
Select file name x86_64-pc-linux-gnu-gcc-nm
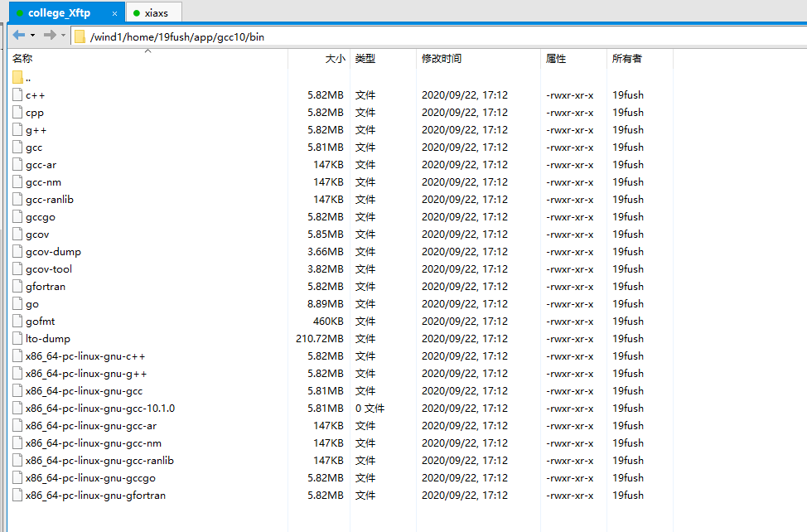point(94,443)
